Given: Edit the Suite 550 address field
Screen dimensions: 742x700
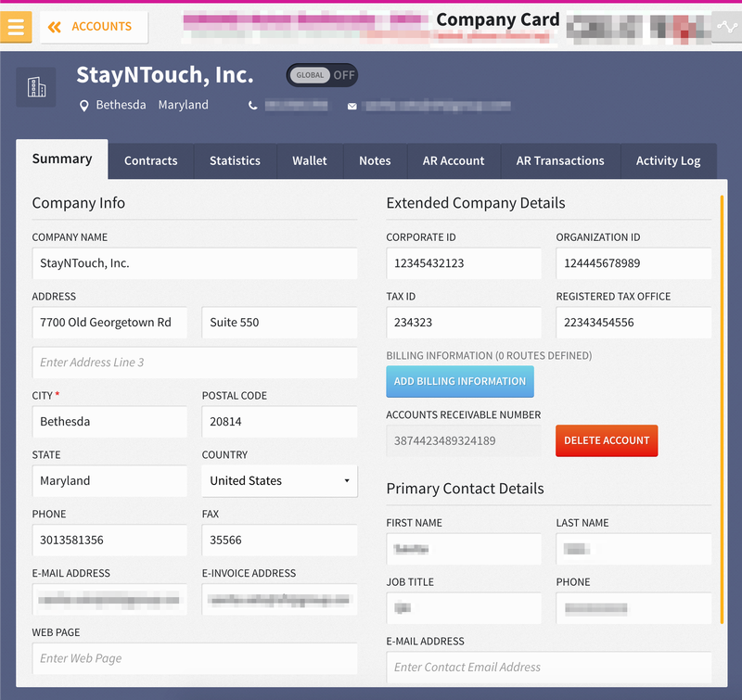Looking at the screenshot, I should (280, 323).
